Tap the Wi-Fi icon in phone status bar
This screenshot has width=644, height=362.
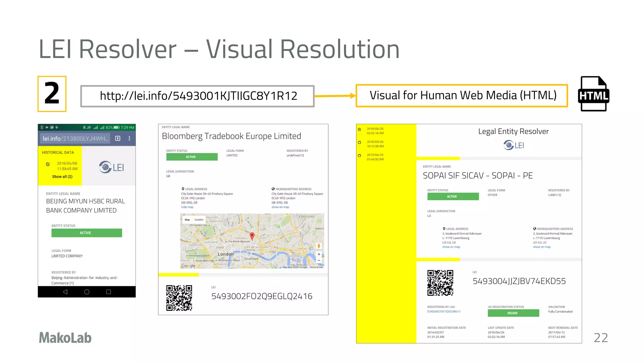click(89, 128)
